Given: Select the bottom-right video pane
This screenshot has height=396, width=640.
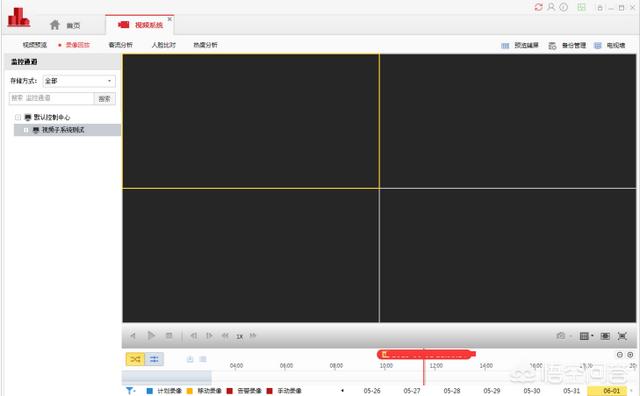Looking at the screenshot, I should 508,256.
